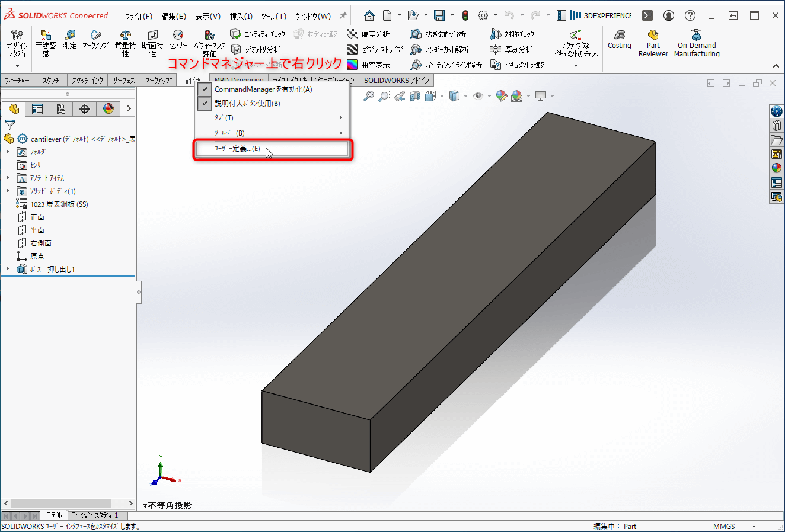Select the 測定 (Measure) tool

(69, 41)
